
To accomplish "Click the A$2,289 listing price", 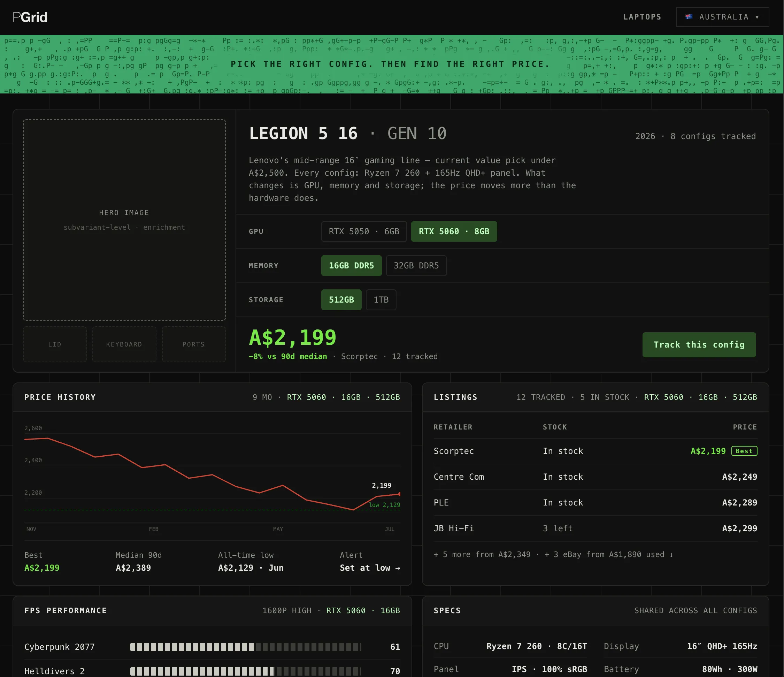I will point(739,502).
